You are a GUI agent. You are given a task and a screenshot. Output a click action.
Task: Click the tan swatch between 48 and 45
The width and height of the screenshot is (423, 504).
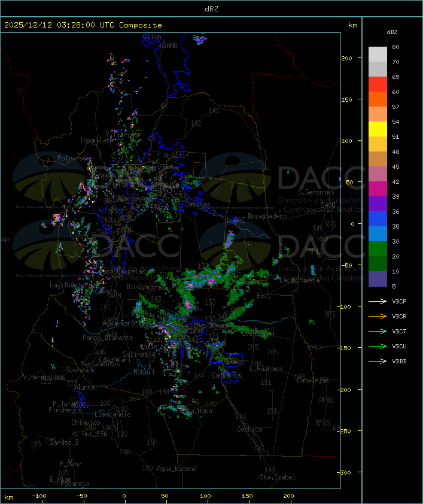378,159
